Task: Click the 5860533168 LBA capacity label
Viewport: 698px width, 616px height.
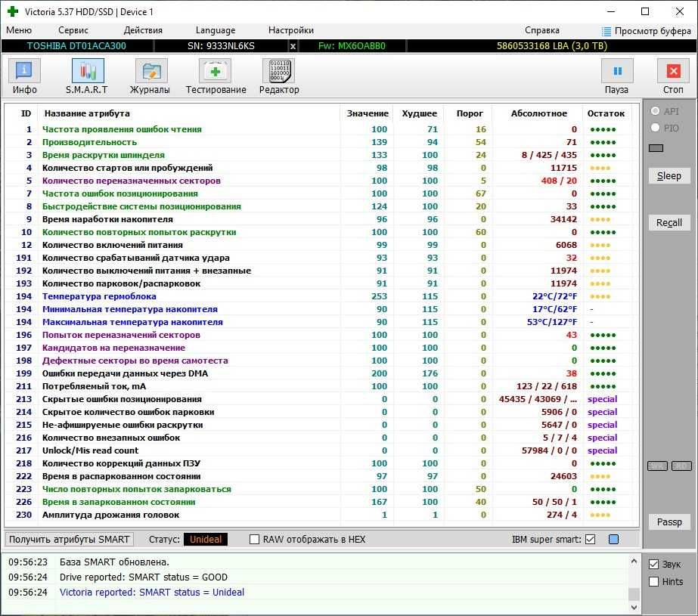Action: (x=552, y=46)
